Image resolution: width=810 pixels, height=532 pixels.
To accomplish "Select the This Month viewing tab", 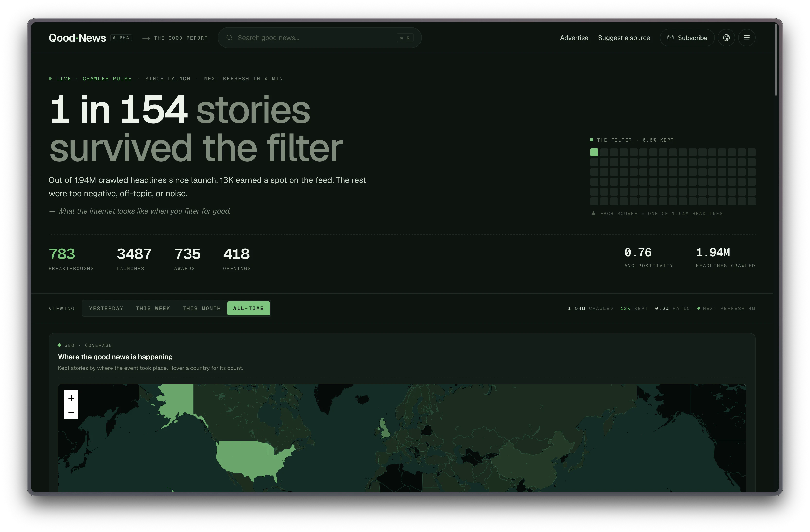I will pyautogui.click(x=201, y=308).
